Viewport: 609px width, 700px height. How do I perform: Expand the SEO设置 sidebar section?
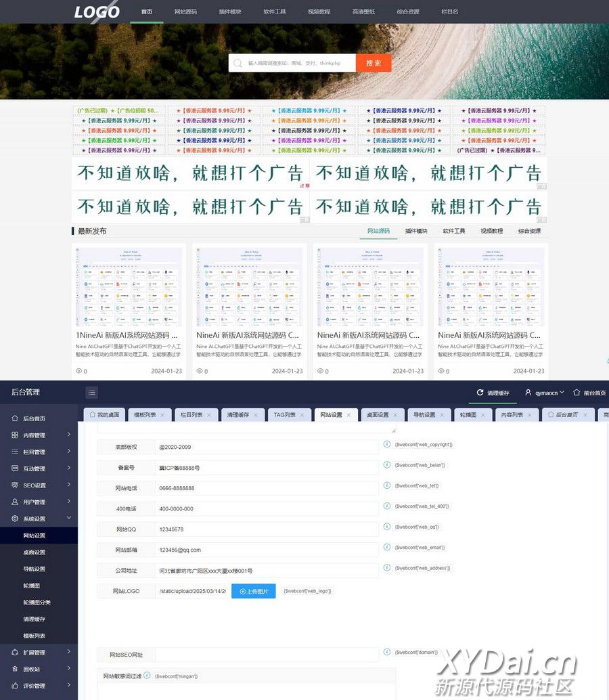click(x=68, y=485)
